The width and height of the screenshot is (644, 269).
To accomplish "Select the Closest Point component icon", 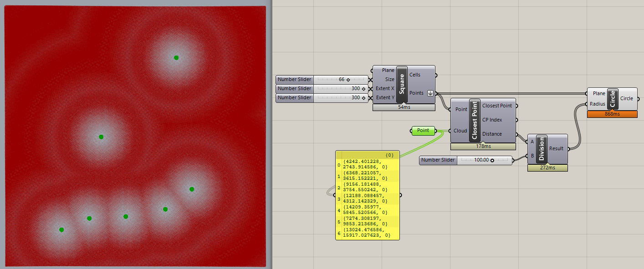I will click(474, 120).
